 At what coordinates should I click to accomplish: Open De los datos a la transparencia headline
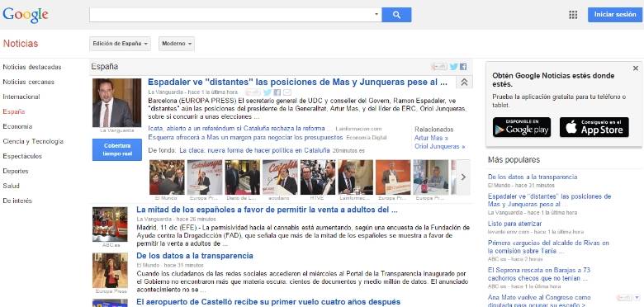pos(195,256)
